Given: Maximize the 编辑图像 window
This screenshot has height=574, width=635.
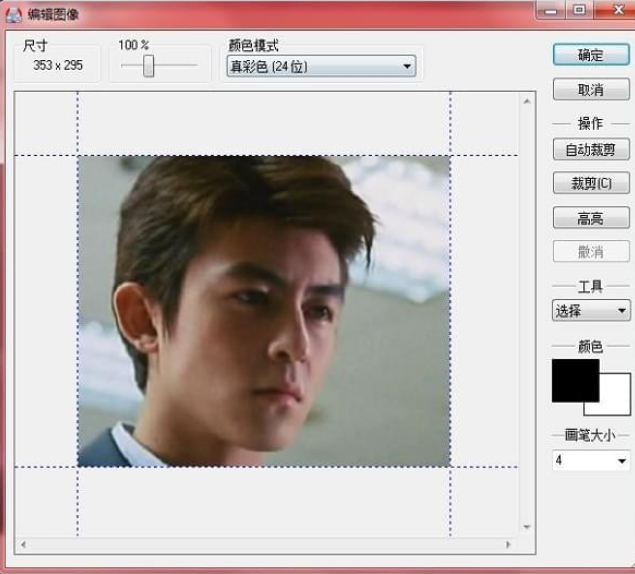Looking at the screenshot, I should 579,10.
